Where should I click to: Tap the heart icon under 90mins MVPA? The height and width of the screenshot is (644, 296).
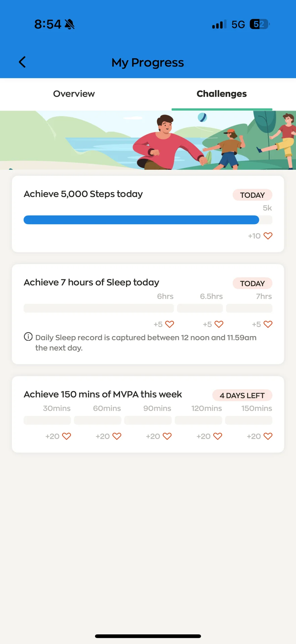pos(167,436)
